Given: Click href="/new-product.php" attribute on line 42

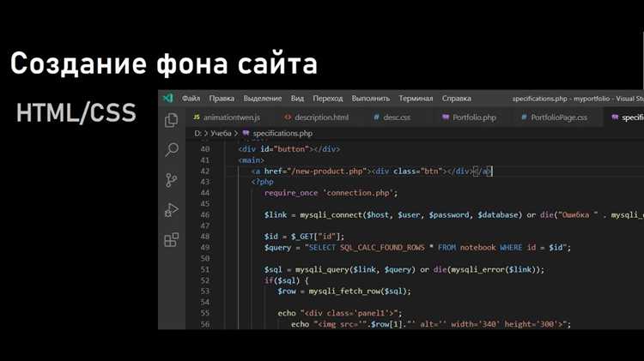Looking at the screenshot, I should pyautogui.click(x=315, y=171).
